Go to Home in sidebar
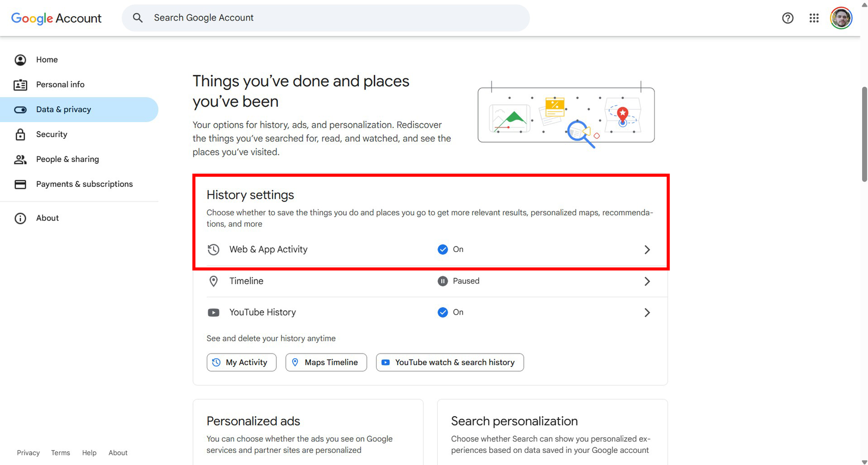The width and height of the screenshot is (868, 465). 79,60
